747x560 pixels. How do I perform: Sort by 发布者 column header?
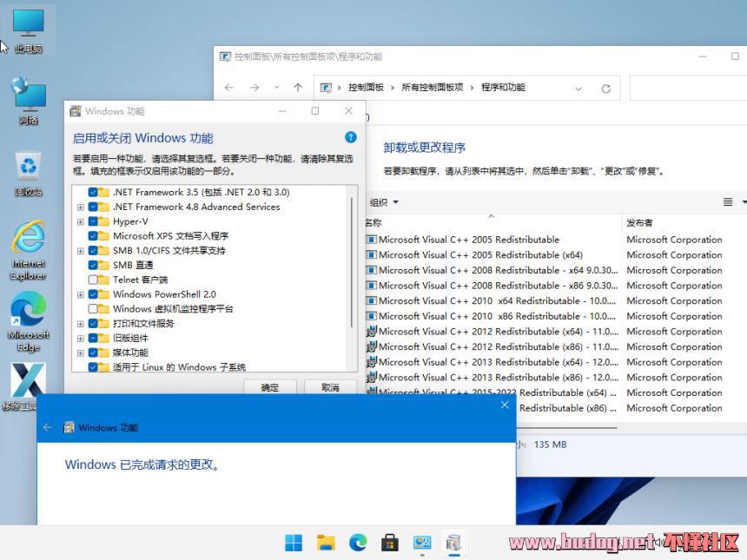(639, 222)
